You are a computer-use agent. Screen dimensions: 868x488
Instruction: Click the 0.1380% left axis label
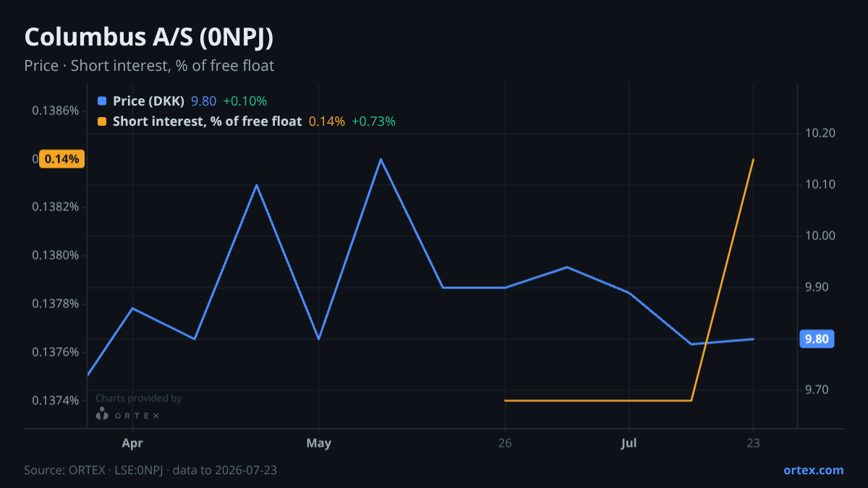click(55, 255)
